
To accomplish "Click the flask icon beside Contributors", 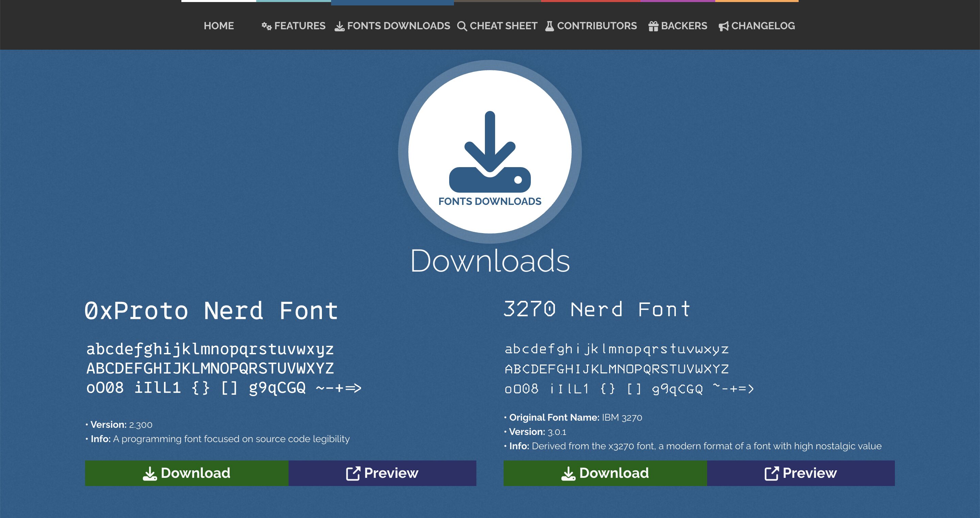I will pos(549,26).
